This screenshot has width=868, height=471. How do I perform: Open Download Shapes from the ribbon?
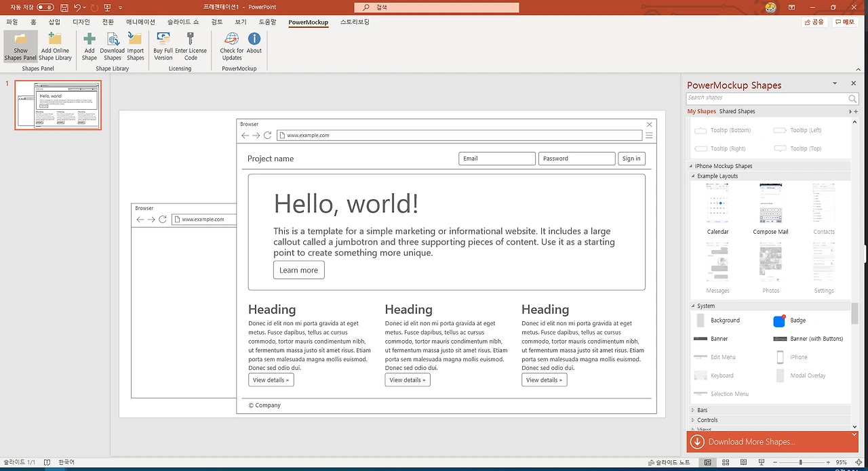(x=112, y=46)
